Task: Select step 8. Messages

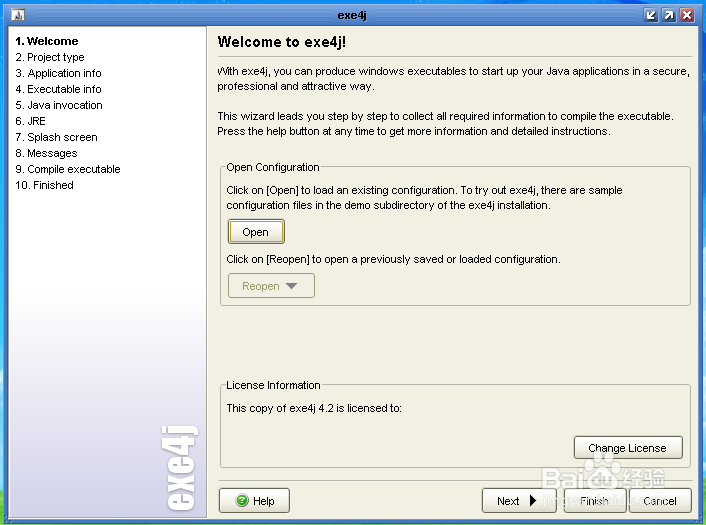Action: pos(46,153)
